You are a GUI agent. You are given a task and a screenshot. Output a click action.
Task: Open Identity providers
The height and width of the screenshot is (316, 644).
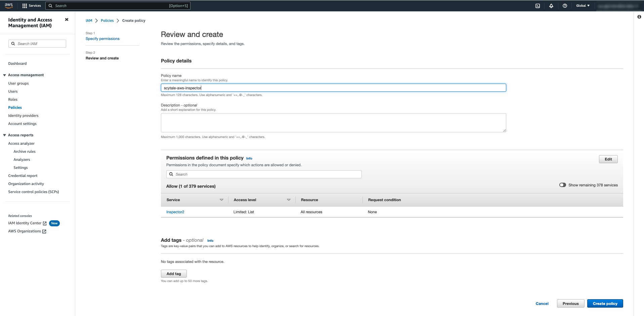(x=23, y=116)
